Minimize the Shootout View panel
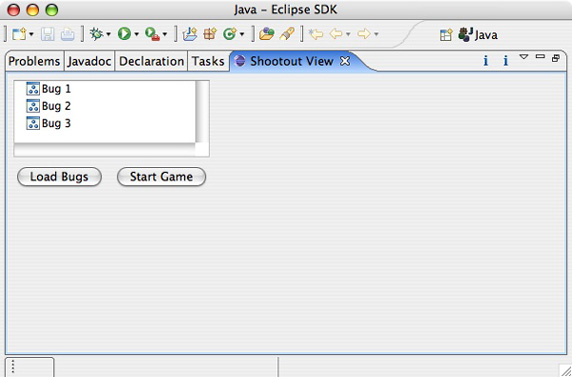Screen dimensions: 572x377 540,57
